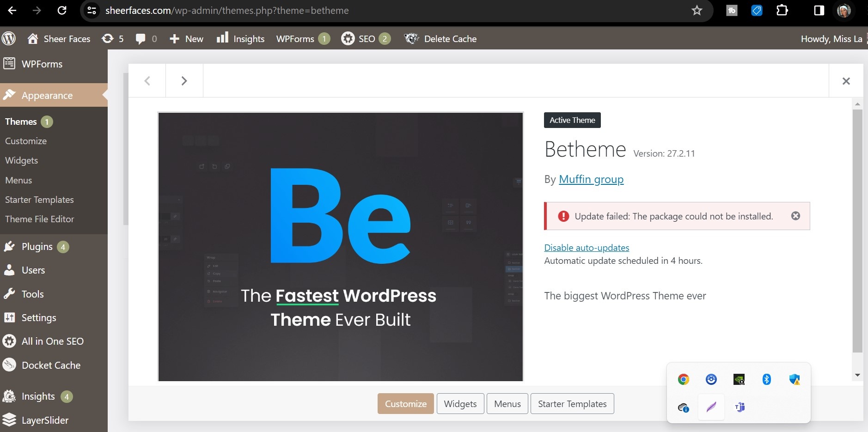Close the theme details overlay
Screen dimensions: 868x432
tap(846, 81)
